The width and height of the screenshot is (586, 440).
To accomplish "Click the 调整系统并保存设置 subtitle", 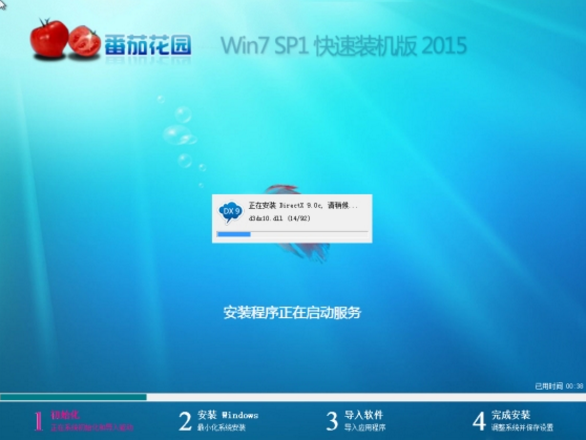I will pos(522,427).
